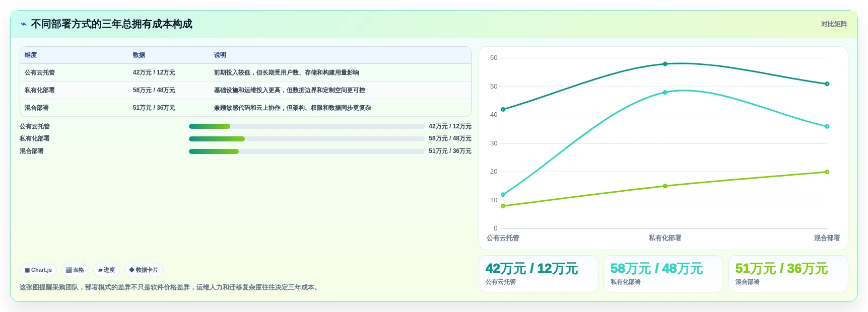This screenshot has width=868, height=312.
Task: Click green data point at 混合部署
Action: [x=827, y=172]
